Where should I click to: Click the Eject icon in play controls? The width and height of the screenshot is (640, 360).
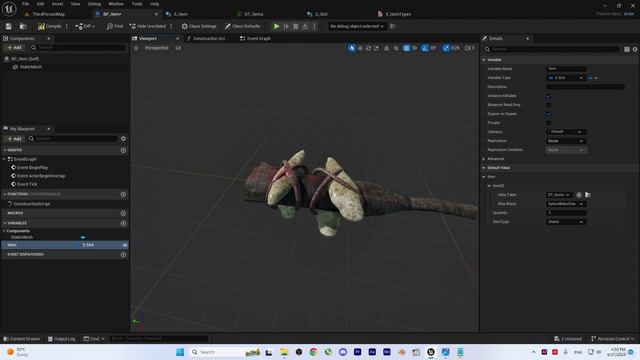pos(304,26)
